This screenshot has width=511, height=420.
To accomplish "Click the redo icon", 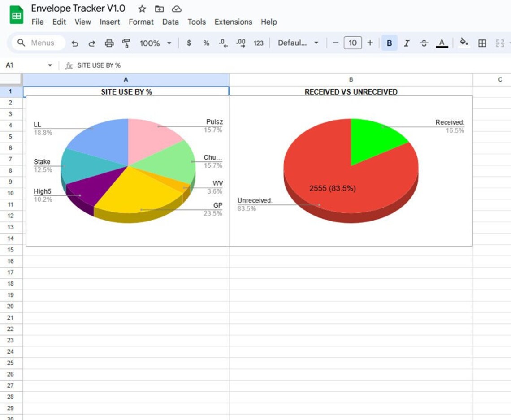I will [x=92, y=43].
